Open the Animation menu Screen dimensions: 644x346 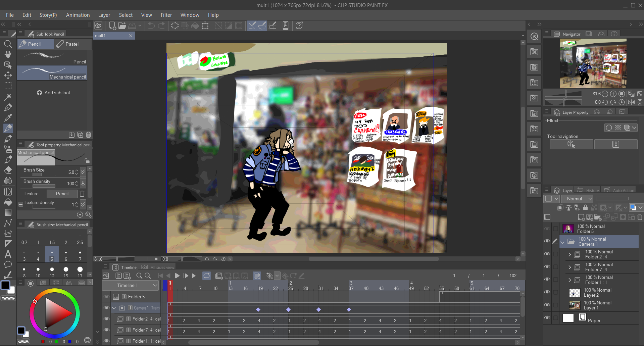pyautogui.click(x=78, y=15)
